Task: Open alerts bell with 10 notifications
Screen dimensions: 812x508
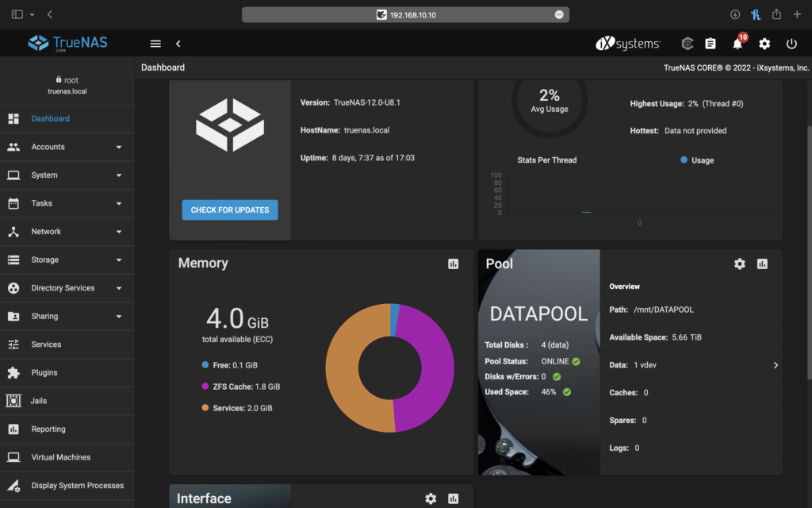Action: coord(738,43)
